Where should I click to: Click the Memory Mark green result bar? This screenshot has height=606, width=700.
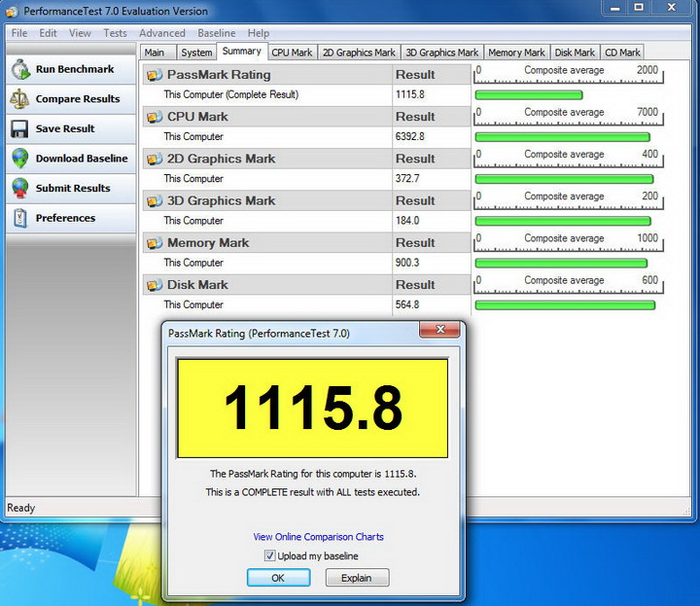click(x=562, y=263)
